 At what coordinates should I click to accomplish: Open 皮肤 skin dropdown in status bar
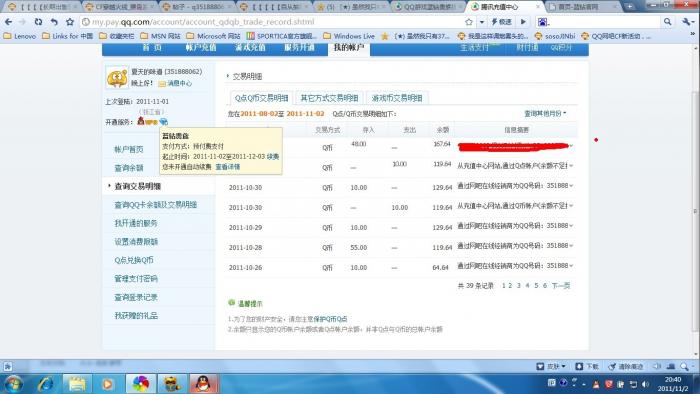pyautogui.click(x=551, y=366)
